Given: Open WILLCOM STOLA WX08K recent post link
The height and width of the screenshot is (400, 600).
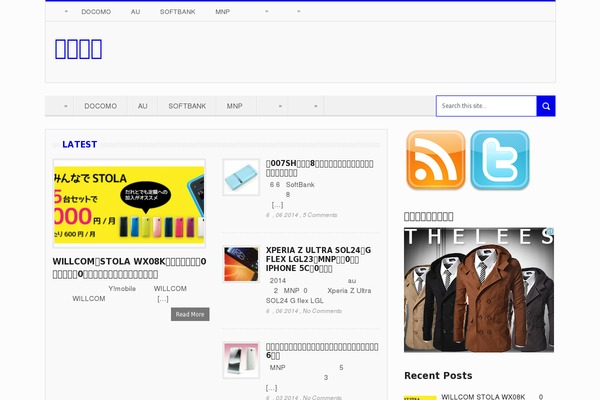Looking at the screenshot, I should [492, 397].
